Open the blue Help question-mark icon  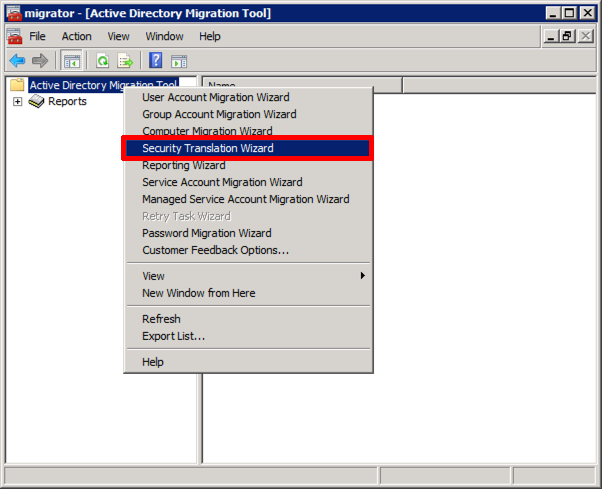pos(155,61)
